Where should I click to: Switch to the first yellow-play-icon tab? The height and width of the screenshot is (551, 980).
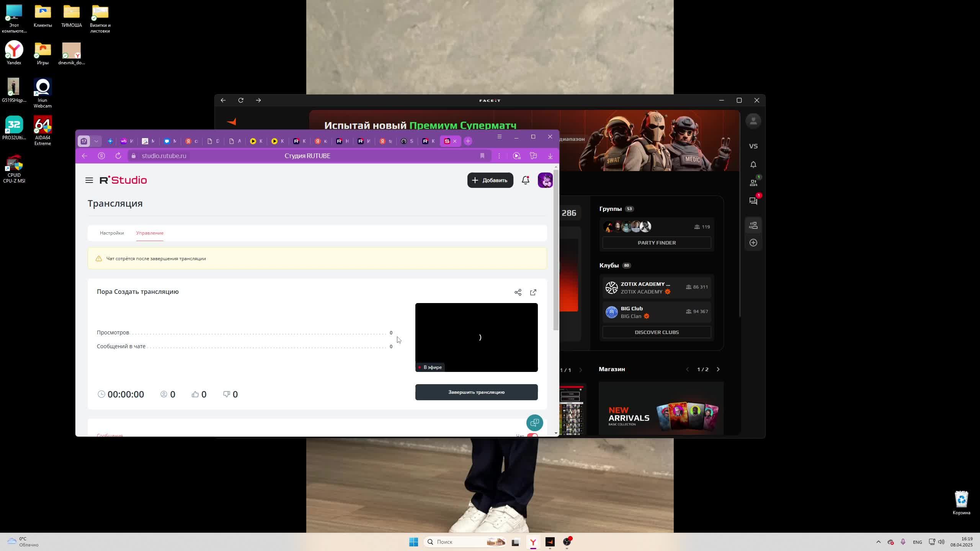[256, 141]
